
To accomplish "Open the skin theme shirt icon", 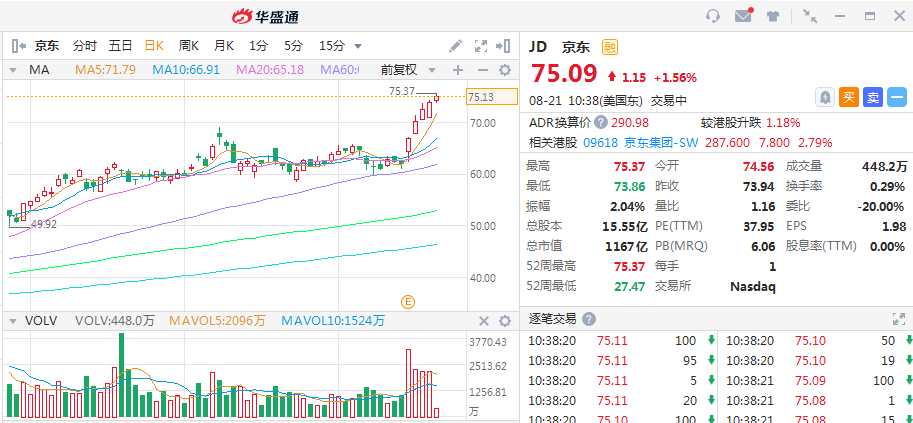I will 773,16.
